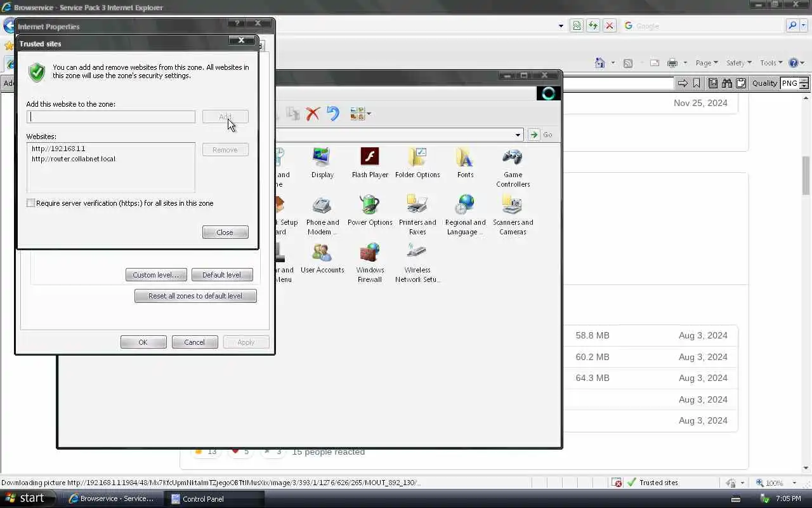Open the IE Help dropdown menu
The width and height of the screenshot is (812, 508).
796,63
